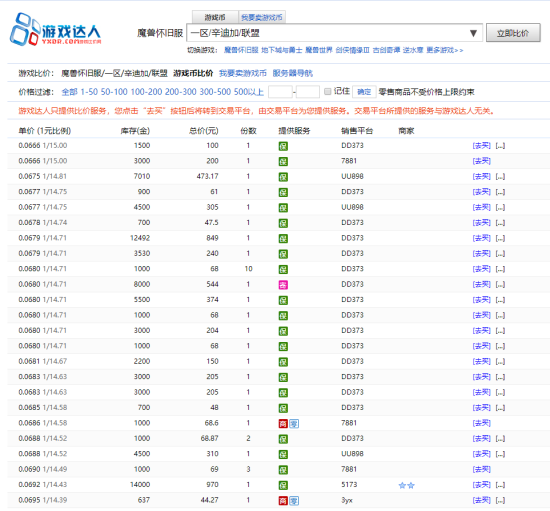This screenshot has height=511, width=550.
Task: Click the merchant star rating in the 5173 row
Action: 407,485
